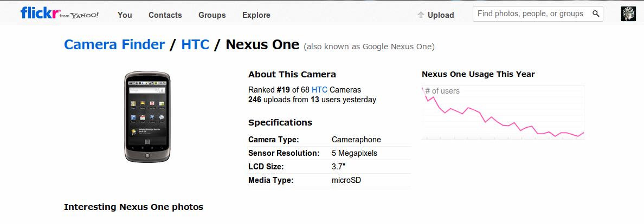Click the 'Interesting Nexus One photos' heading

(x=133, y=207)
